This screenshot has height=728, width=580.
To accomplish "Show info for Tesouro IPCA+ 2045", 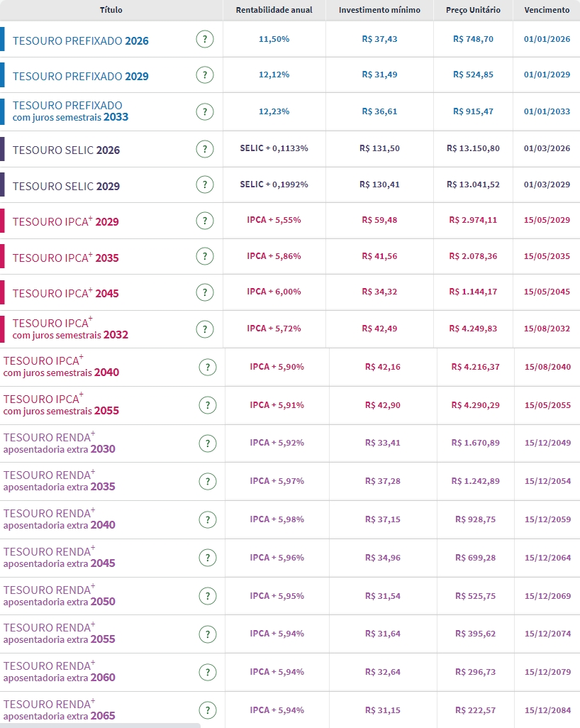I will [x=205, y=292].
